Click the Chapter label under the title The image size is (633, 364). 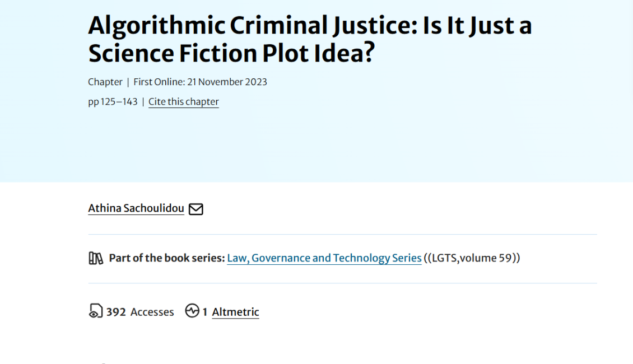105,82
